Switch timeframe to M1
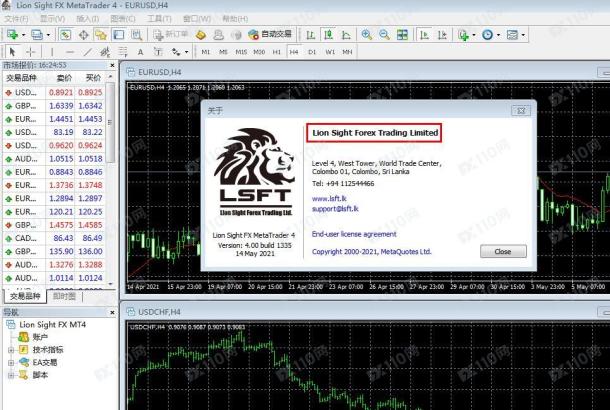610x410 pixels. pos(206,52)
